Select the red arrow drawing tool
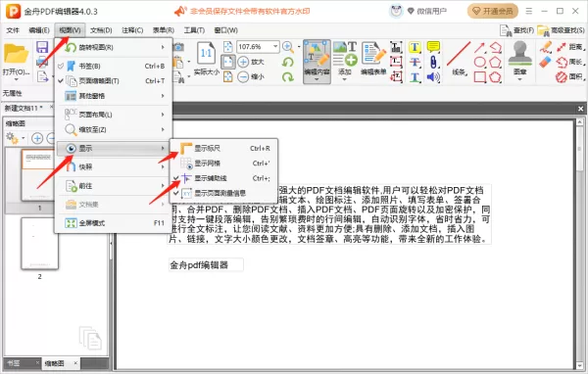This screenshot has height=374, width=588. click(479, 47)
